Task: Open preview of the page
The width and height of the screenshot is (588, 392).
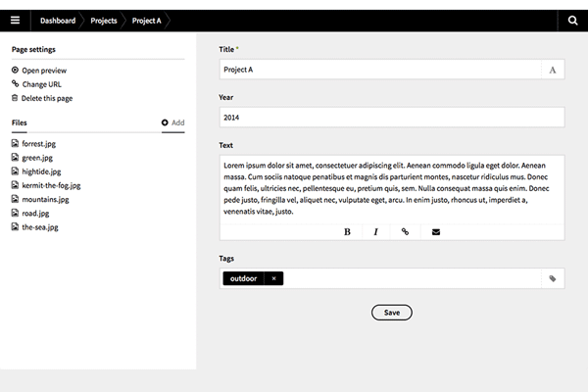Action: [44, 71]
